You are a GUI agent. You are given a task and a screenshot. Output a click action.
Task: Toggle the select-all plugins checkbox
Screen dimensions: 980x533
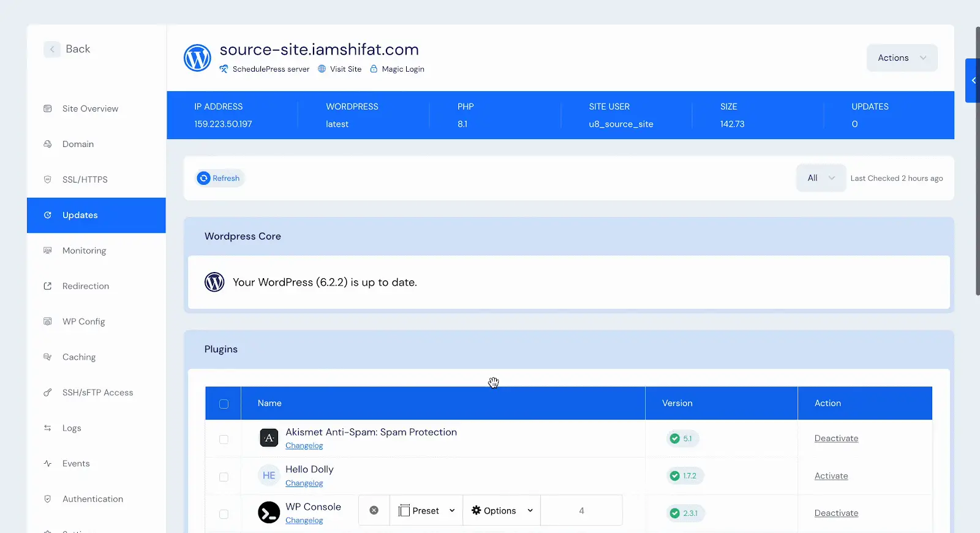(x=224, y=404)
